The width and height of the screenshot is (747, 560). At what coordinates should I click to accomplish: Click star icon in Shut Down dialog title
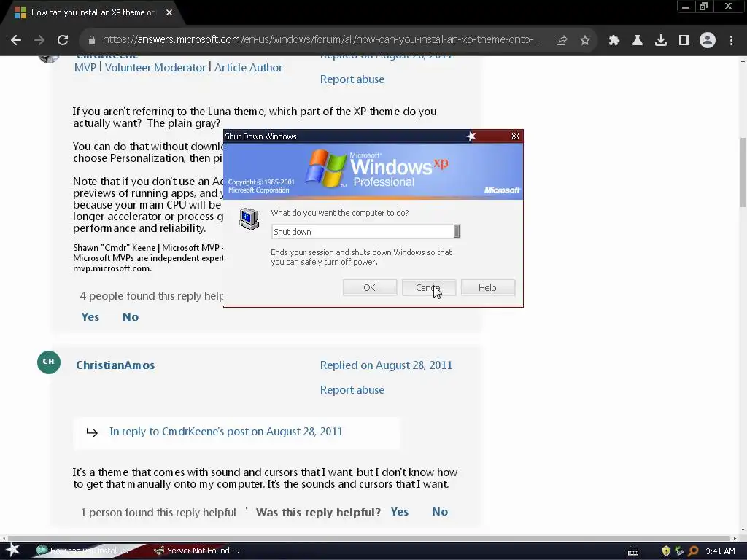(471, 136)
